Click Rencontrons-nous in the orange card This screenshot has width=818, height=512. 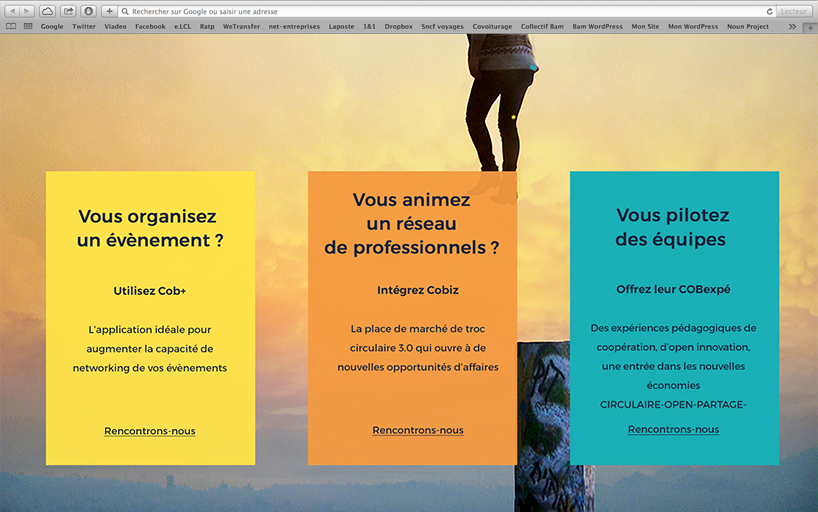[418, 430]
